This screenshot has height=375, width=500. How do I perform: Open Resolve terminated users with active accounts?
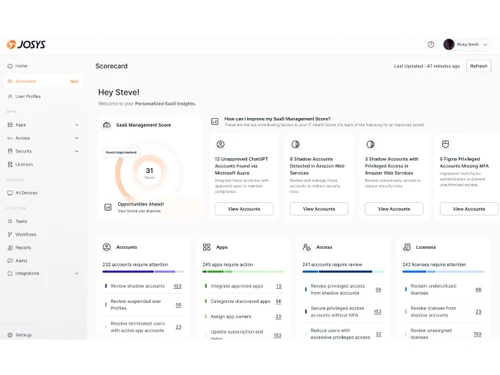143,327
